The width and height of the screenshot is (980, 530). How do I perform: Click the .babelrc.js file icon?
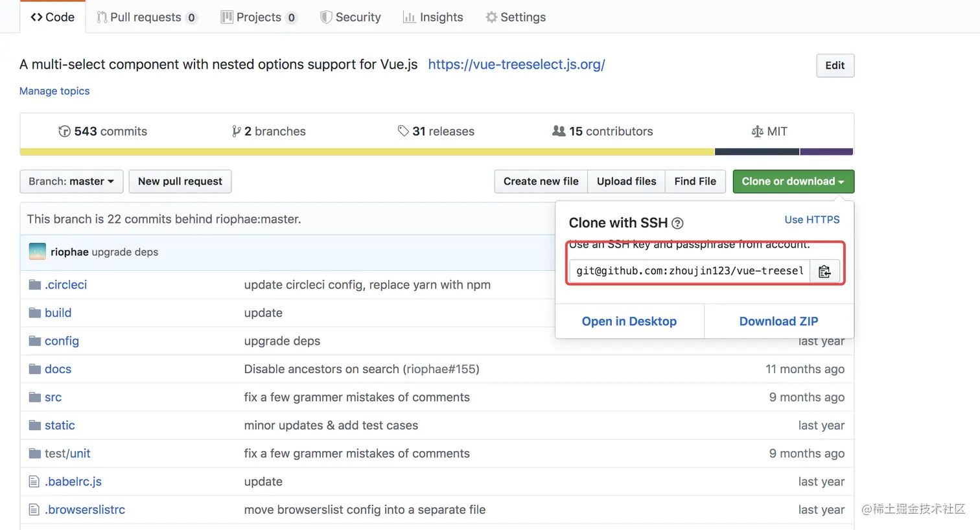34,481
